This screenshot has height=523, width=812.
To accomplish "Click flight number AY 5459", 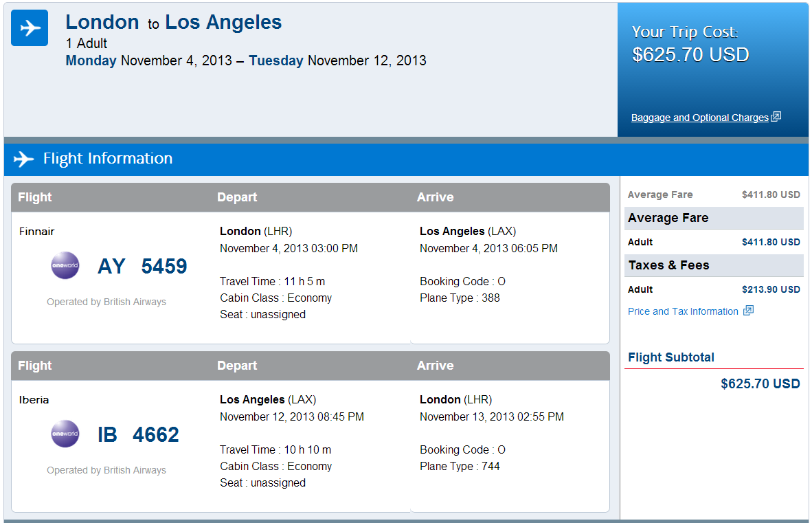I will coord(142,266).
